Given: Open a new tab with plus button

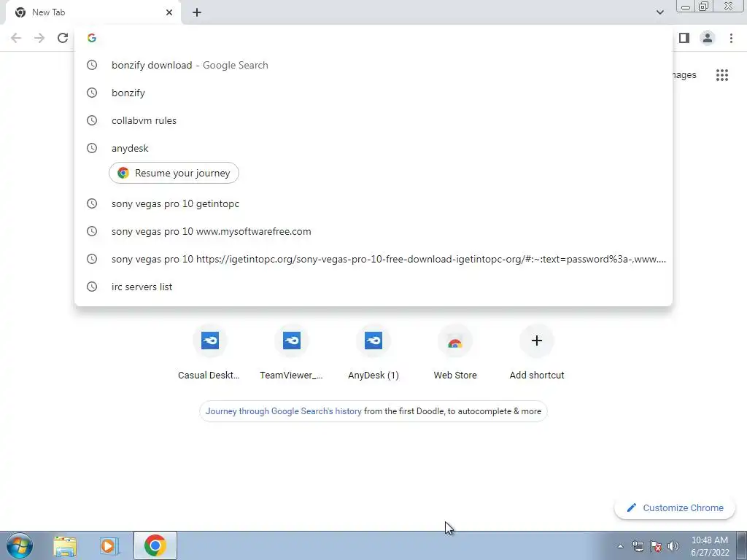Looking at the screenshot, I should (x=197, y=12).
